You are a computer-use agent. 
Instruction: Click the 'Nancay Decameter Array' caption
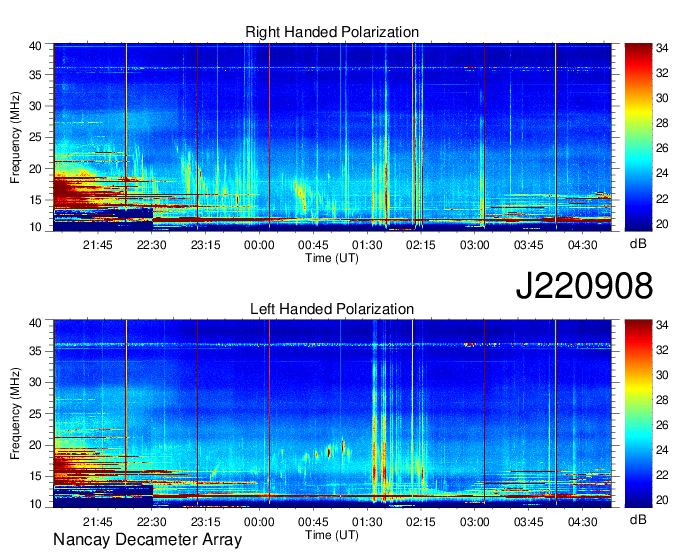(147, 540)
